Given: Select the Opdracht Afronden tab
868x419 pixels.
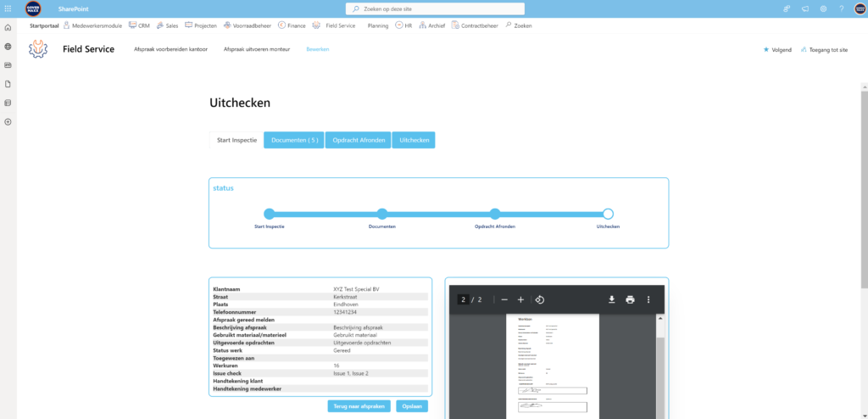Looking at the screenshot, I should pos(359,140).
